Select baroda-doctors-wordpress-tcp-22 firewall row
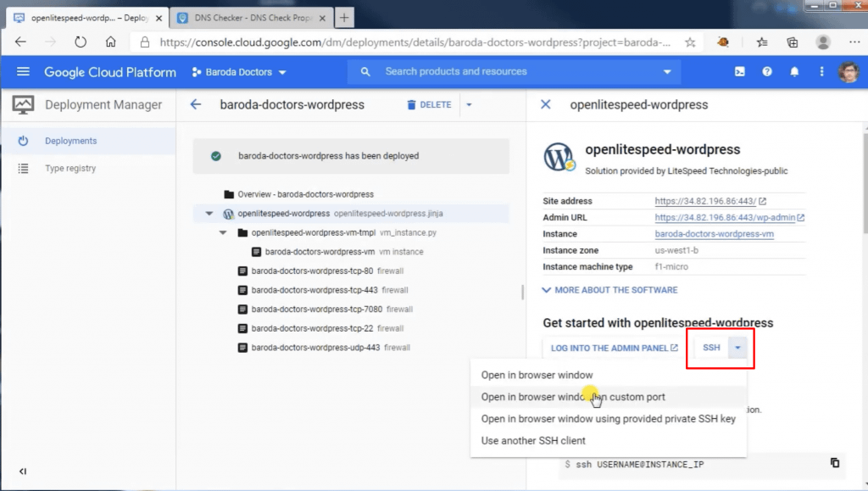Screen dimensions: 868x491 350,329
